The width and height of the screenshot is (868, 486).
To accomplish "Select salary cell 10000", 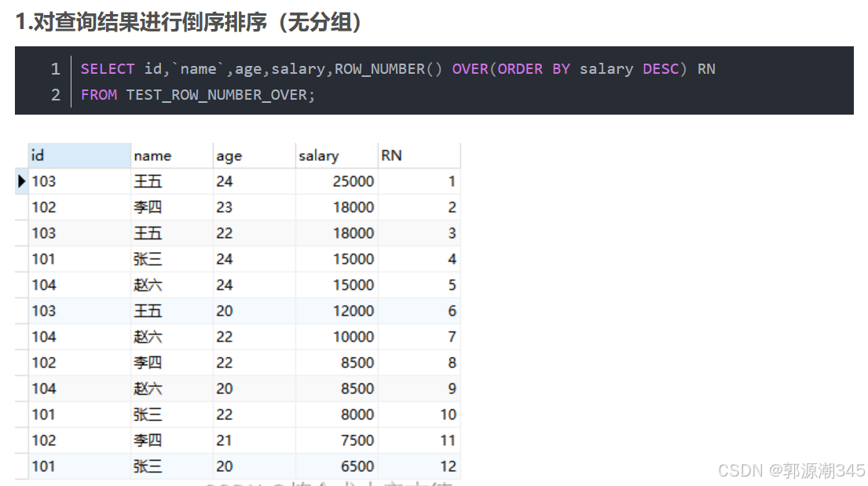I will [336, 337].
